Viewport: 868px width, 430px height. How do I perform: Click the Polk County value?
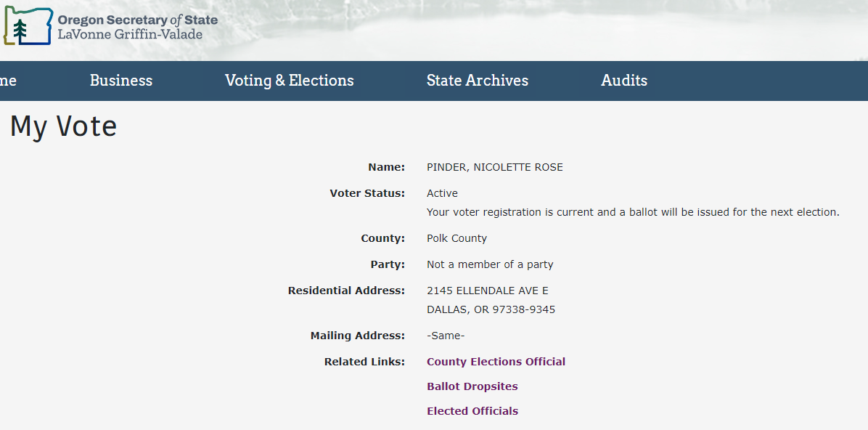456,238
